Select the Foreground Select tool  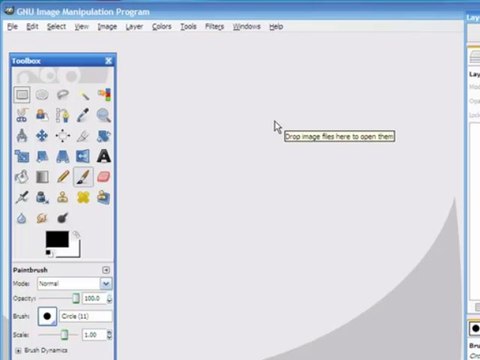pos(42,115)
